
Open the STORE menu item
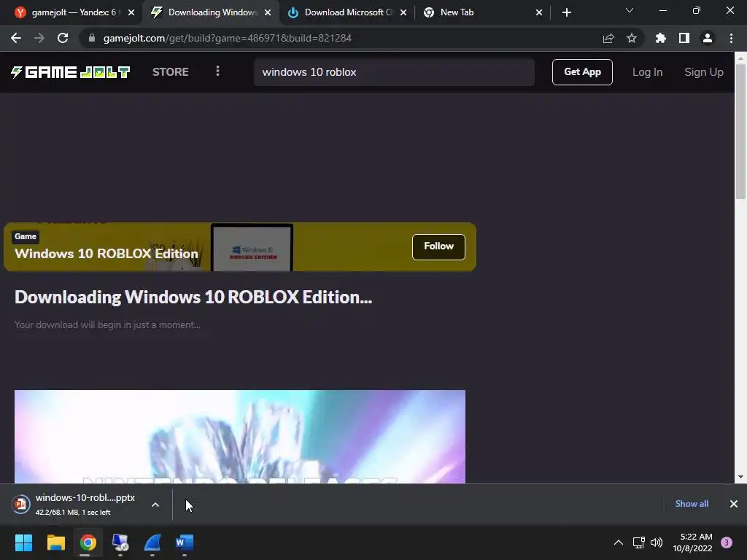pyautogui.click(x=170, y=72)
